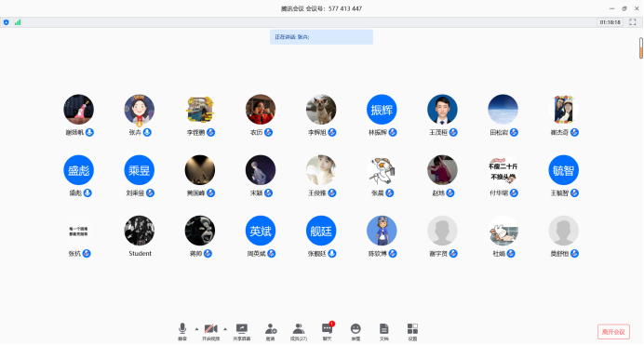This screenshot has width=644, height=345.
Task: Toggle the fullscreen icon at top right
Action: coord(633,22)
